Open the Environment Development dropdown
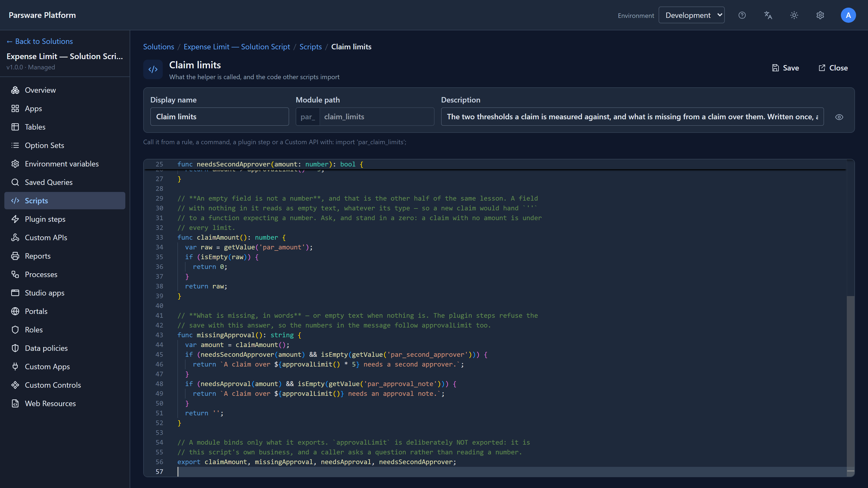This screenshot has height=488, width=868. (691, 15)
